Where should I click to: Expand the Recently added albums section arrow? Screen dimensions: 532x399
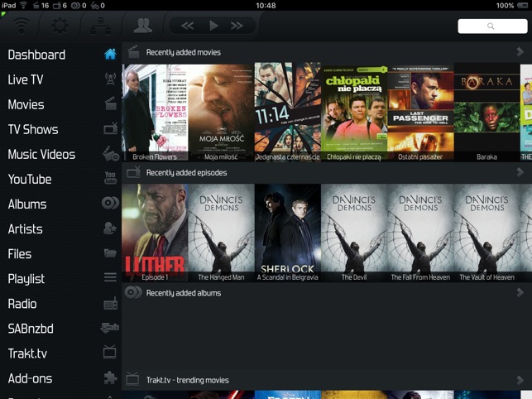coord(520,292)
